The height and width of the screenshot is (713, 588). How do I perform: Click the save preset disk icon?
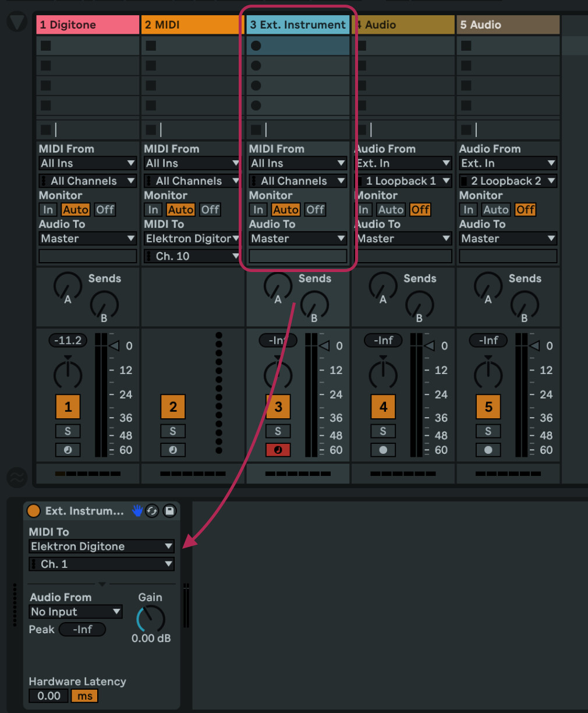(x=169, y=511)
